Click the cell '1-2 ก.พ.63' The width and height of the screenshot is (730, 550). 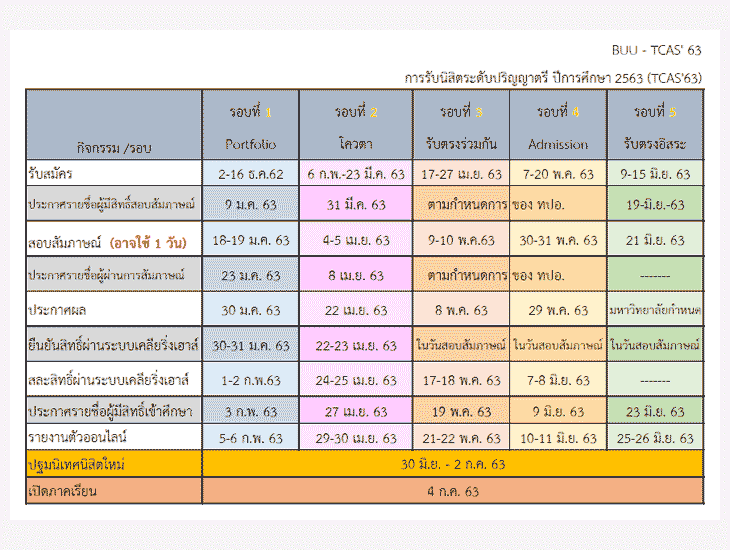tap(251, 379)
